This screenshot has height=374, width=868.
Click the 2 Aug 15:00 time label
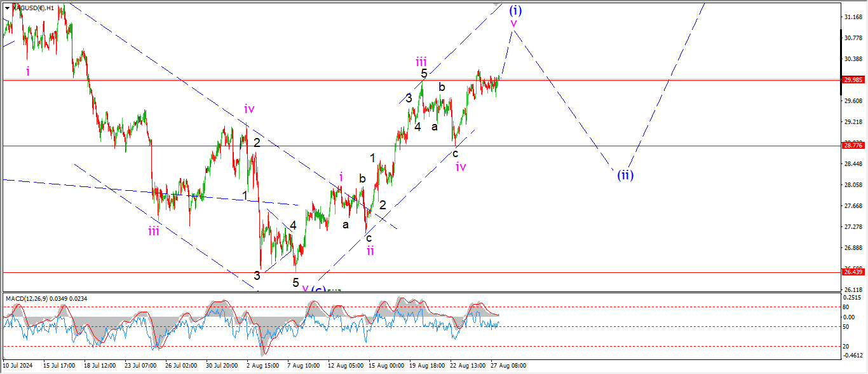(263, 366)
